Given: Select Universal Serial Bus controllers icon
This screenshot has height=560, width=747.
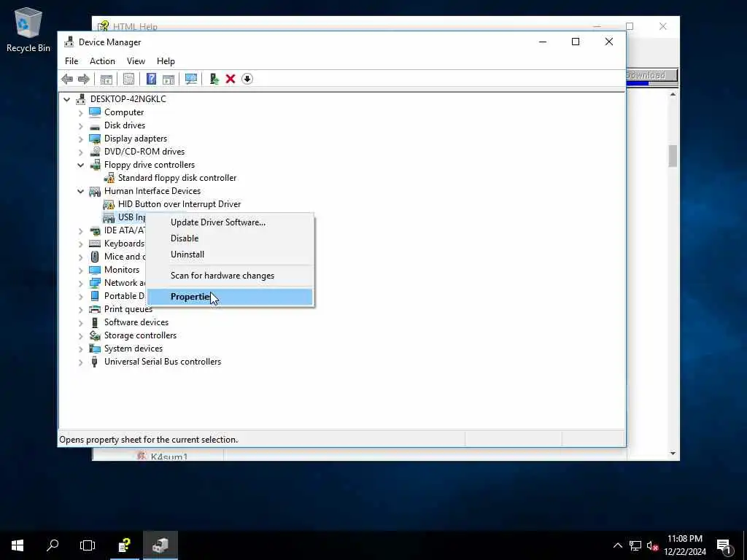Looking at the screenshot, I should click(95, 362).
